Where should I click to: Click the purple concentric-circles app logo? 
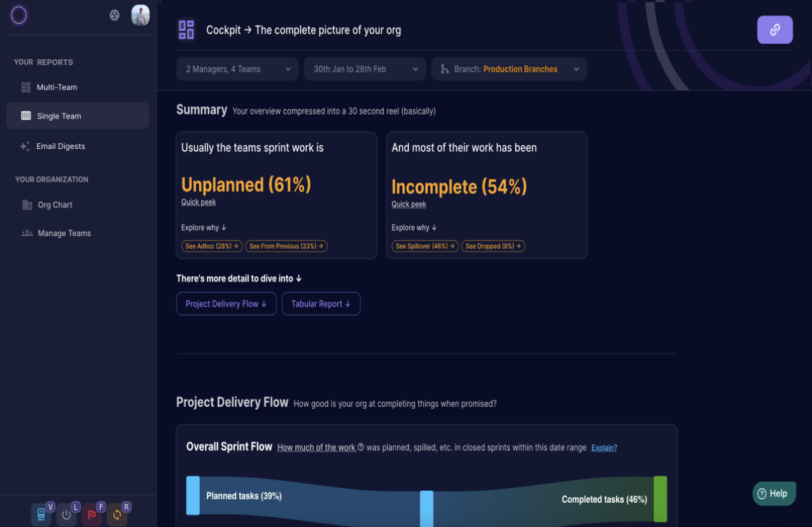[x=18, y=15]
